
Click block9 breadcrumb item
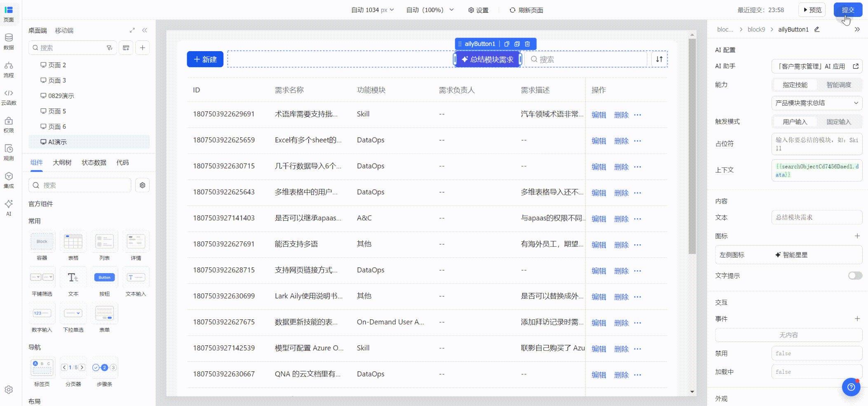point(756,29)
